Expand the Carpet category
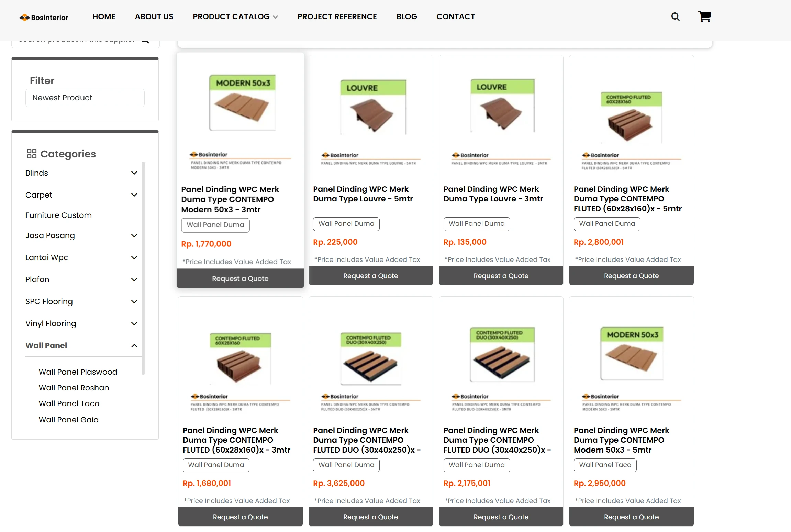This screenshot has height=532, width=791. (x=134, y=195)
